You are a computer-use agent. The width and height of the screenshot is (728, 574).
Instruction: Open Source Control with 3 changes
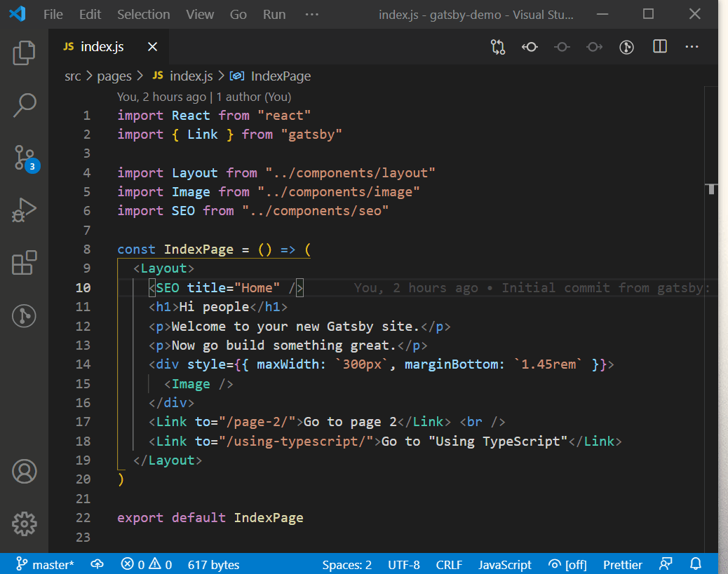tap(24, 158)
